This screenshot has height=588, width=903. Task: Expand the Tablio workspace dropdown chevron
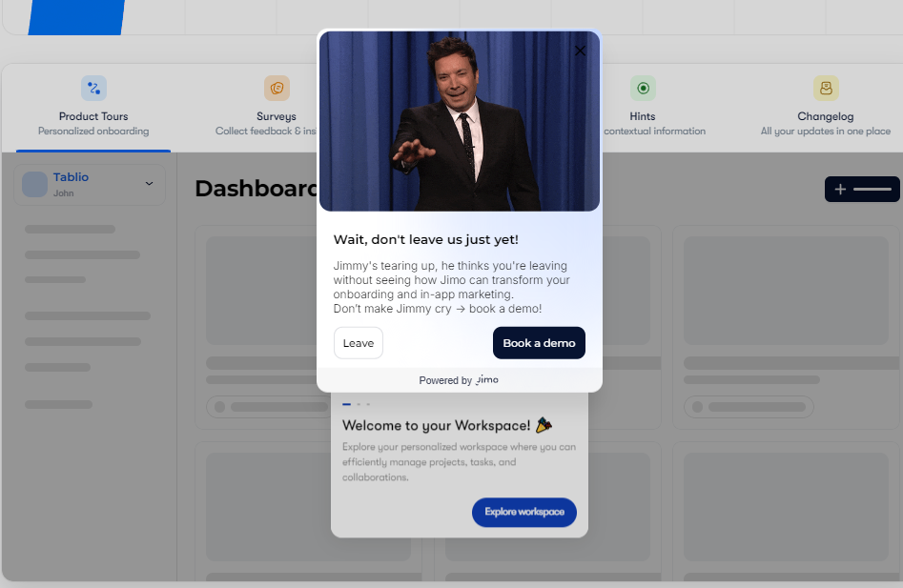point(149,184)
